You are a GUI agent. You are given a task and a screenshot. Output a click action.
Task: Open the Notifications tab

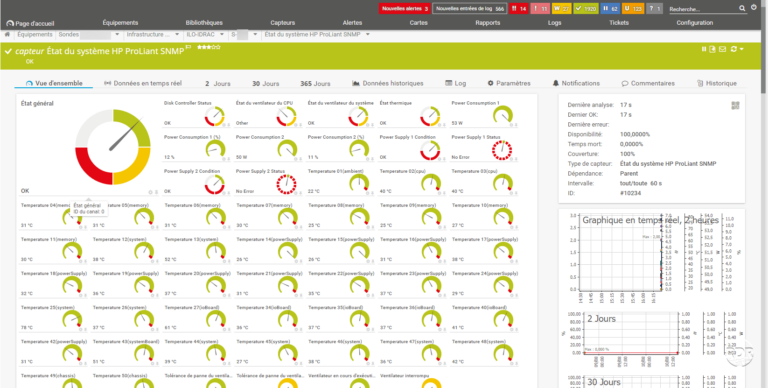[x=576, y=83]
